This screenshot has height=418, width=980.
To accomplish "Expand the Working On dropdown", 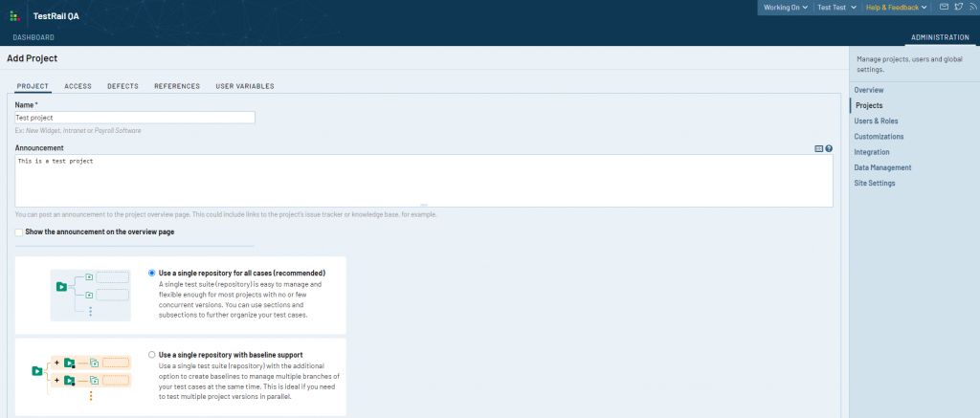I will [785, 8].
